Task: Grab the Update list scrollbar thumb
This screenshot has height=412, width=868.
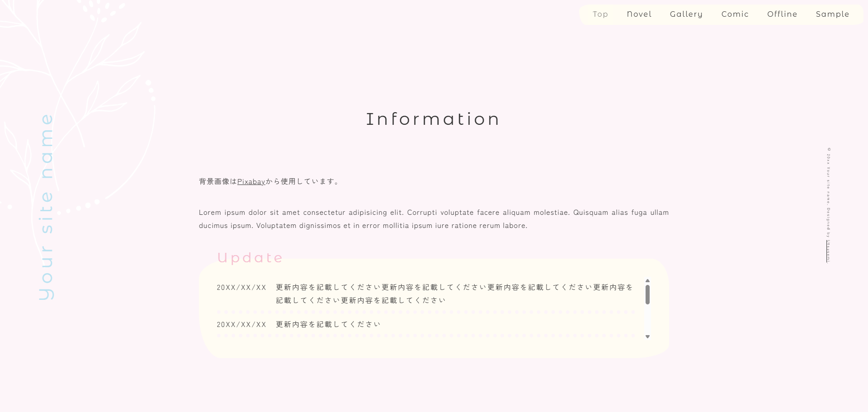Action: (x=647, y=294)
